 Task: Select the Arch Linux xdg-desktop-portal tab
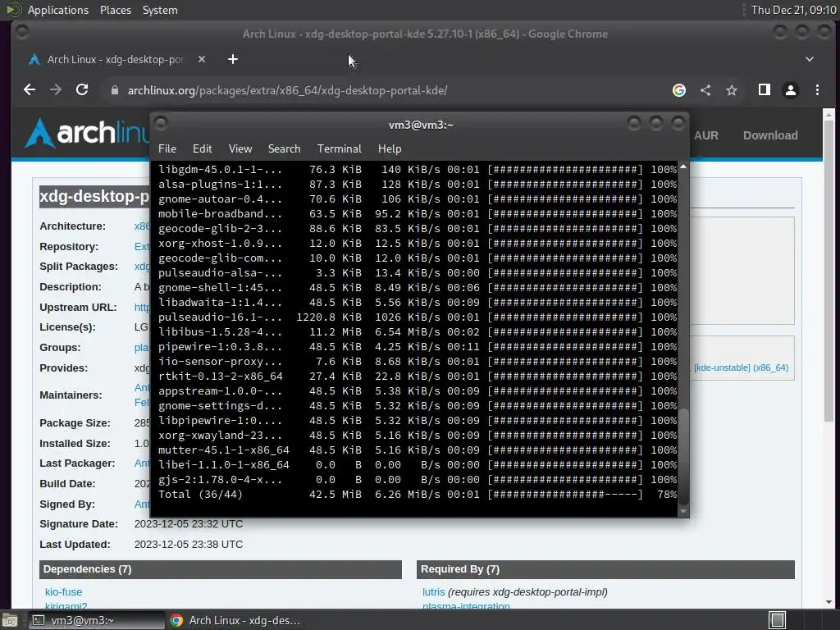[115, 59]
